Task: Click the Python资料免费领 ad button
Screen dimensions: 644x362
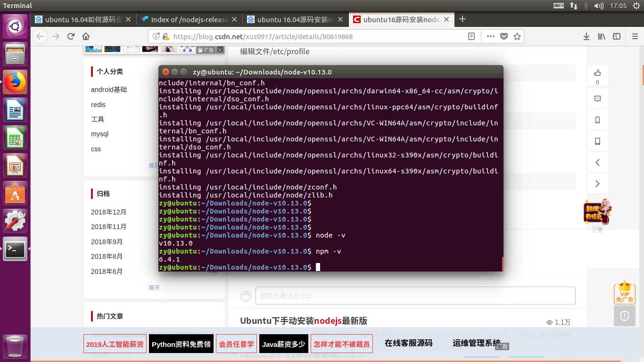Action: tap(181, 344)
